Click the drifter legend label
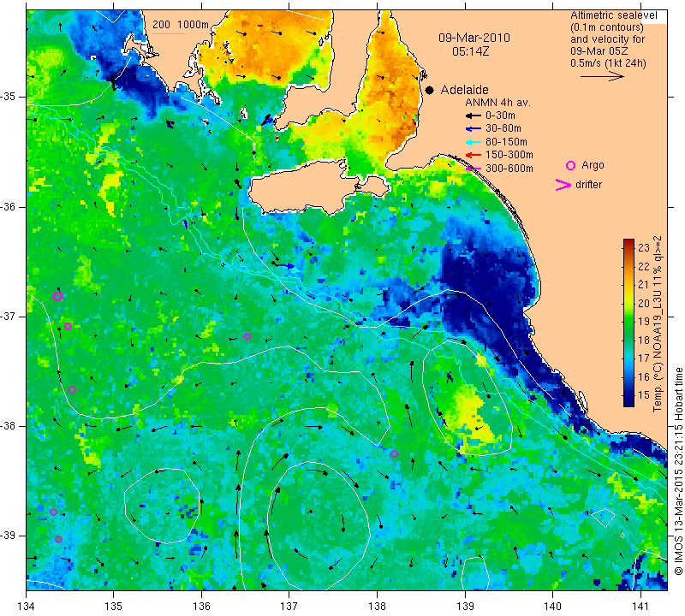The image size is (685, 616). tap(588, 185)
